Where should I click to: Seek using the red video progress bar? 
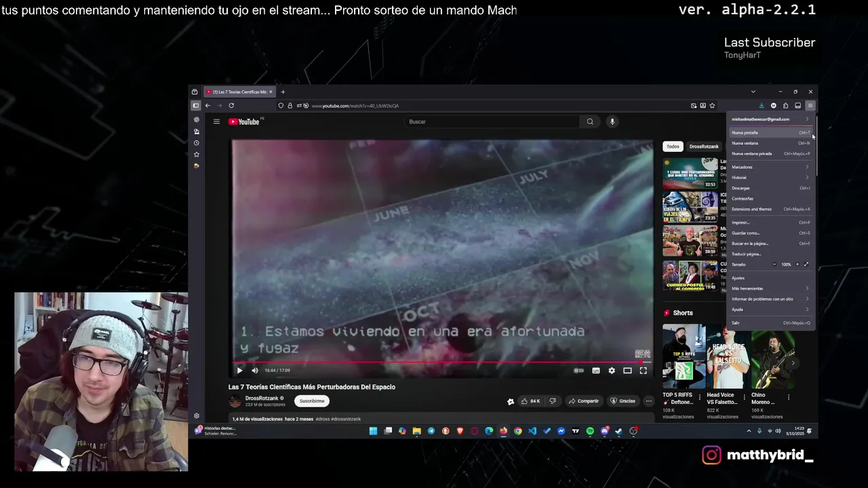[442, 362]
